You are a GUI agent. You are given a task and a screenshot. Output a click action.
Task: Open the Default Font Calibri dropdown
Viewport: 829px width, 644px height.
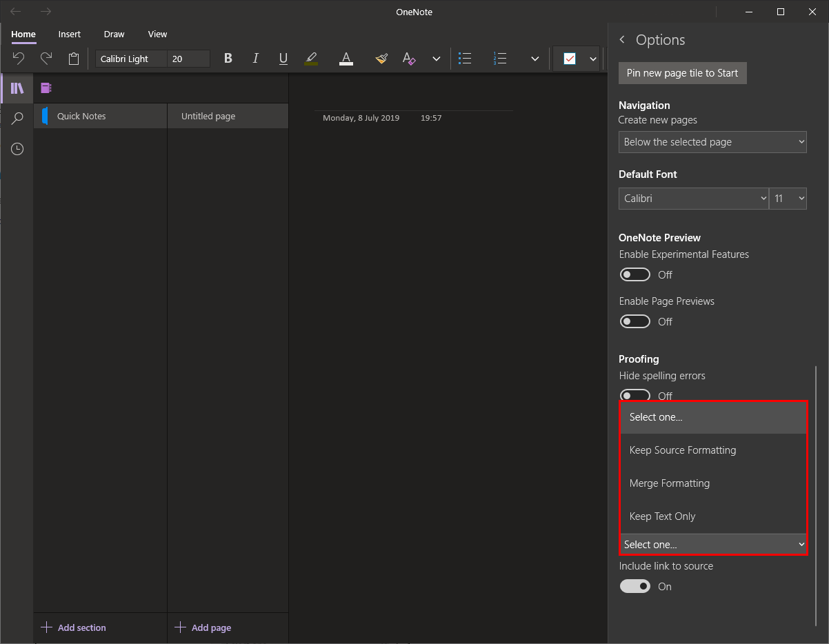693,199
